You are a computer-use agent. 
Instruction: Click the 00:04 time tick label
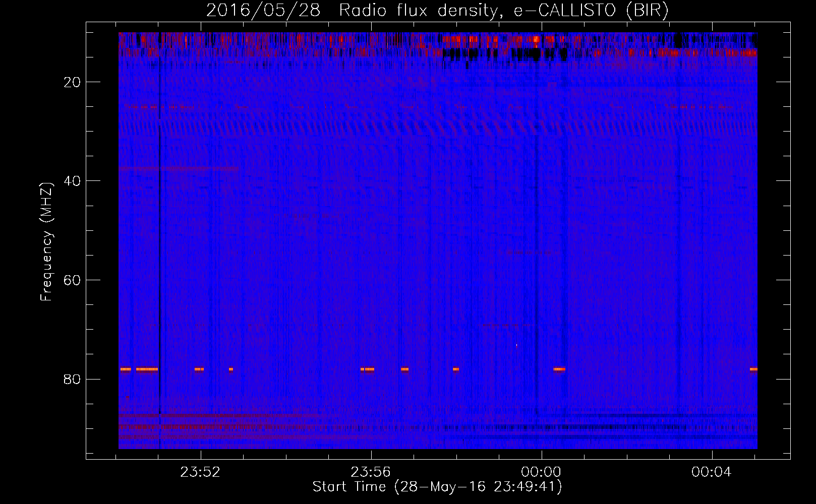coord(712,472)
